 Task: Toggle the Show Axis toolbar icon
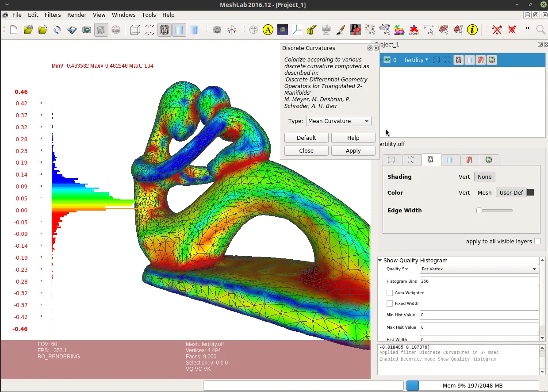[x=232, y=30]
